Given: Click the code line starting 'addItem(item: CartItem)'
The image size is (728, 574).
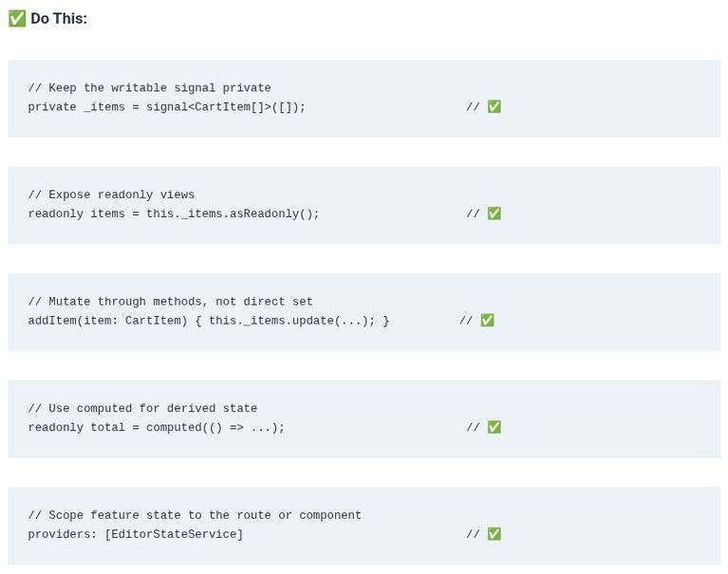Looking at the screenshot, I should (209, 321).
